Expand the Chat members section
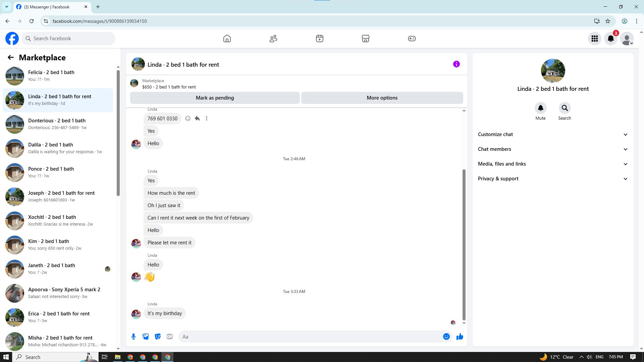This screenshot has width=644, height=362. [x=553, y=149]
